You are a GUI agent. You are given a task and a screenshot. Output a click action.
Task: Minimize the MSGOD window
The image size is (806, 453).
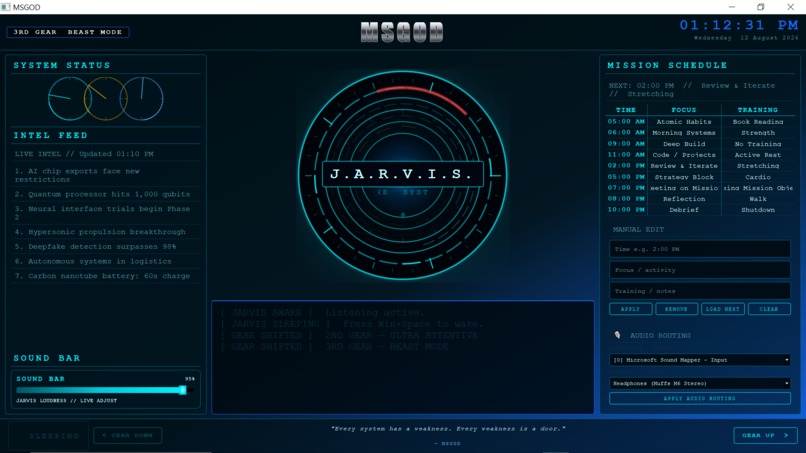(731, 7)
